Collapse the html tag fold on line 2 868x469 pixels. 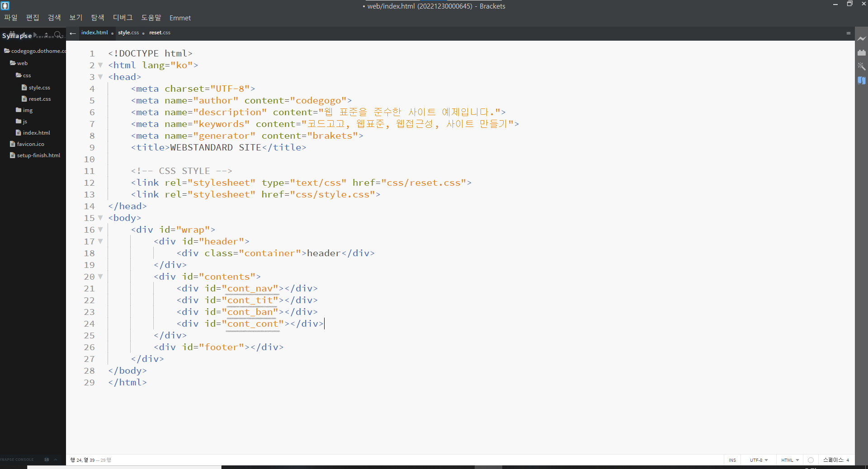(100, 65)
